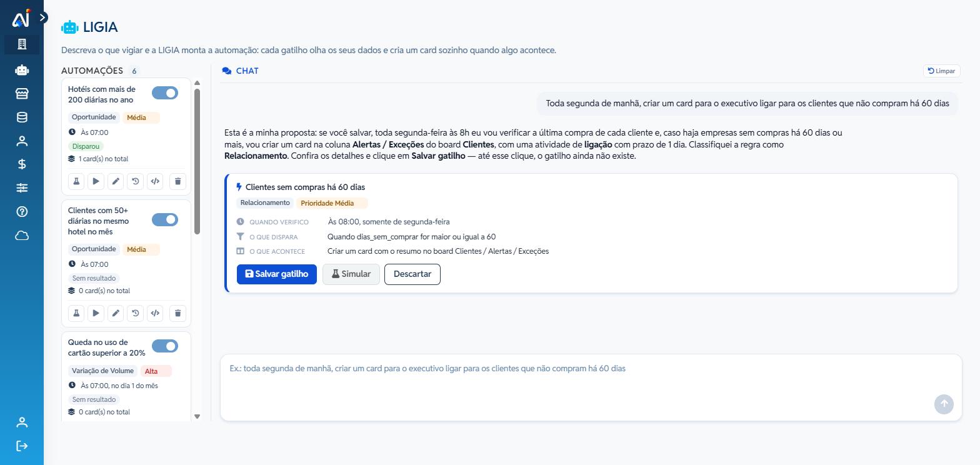This screenshot has width=980, height=465.
Task: Run the Hotéis com mais de 200 diárias automation now
Action: pyautogui.click(x=96, y=181)
